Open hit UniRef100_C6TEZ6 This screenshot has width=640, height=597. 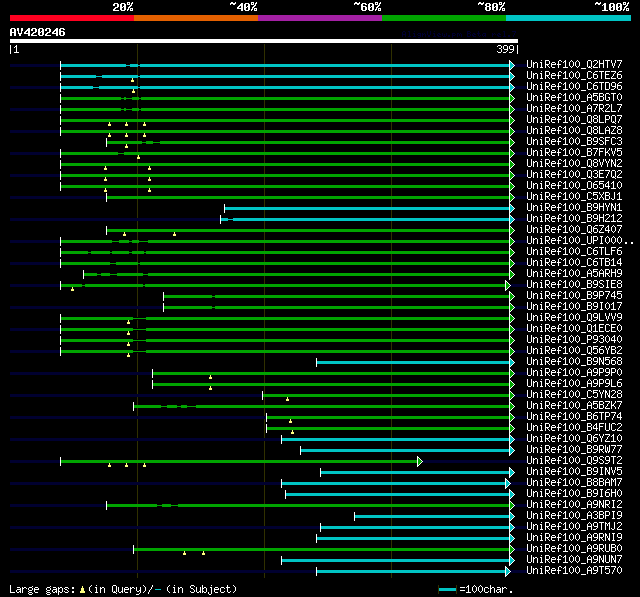point(574,75)
